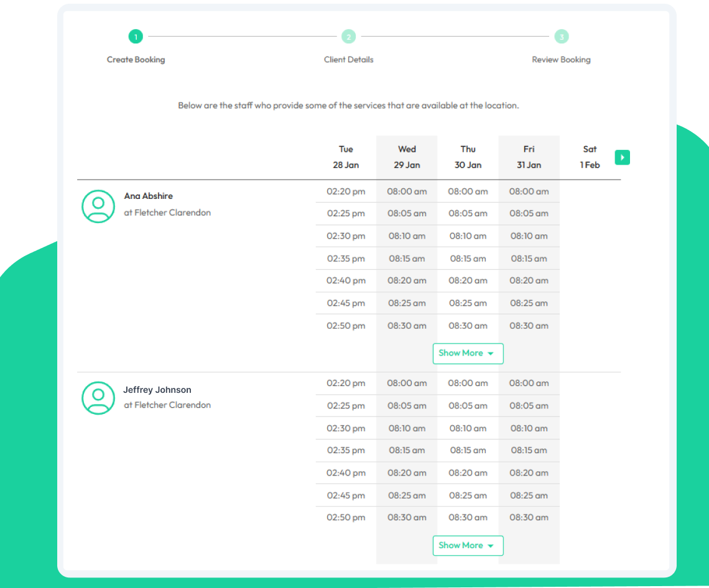Book Ana Abshire Wednesday 08:30 am
This screenshot has height=588, width=709.
tap(407, 326)
